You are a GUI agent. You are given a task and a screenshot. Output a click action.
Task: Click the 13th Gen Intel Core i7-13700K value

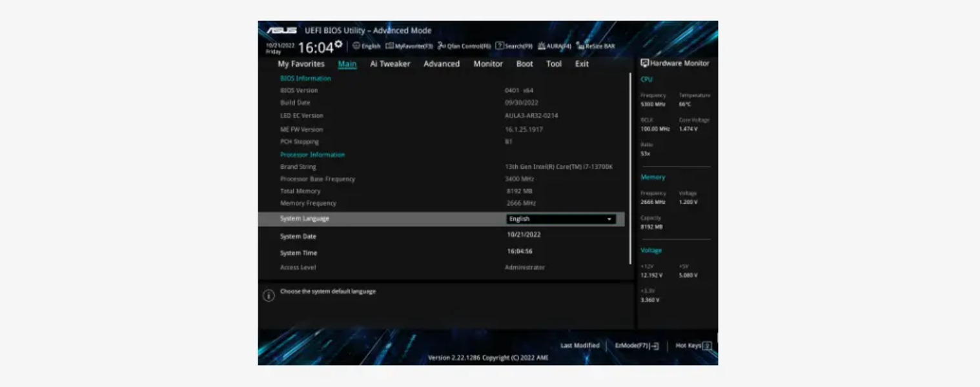(x=559, y=167)
